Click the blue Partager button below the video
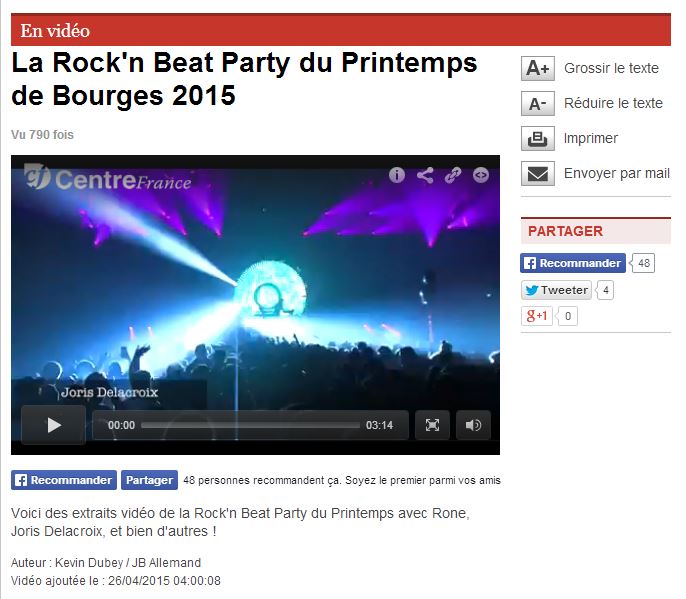 click(149, 480)
